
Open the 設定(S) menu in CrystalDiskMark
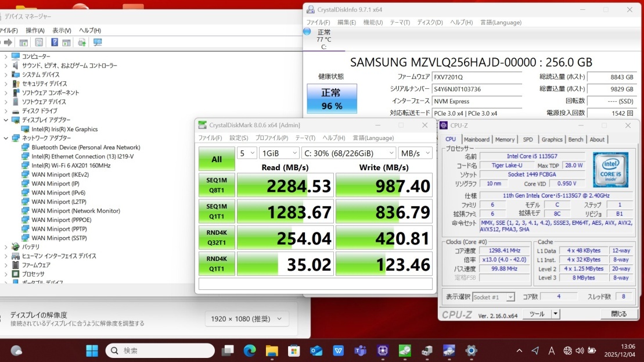(239, 138)
